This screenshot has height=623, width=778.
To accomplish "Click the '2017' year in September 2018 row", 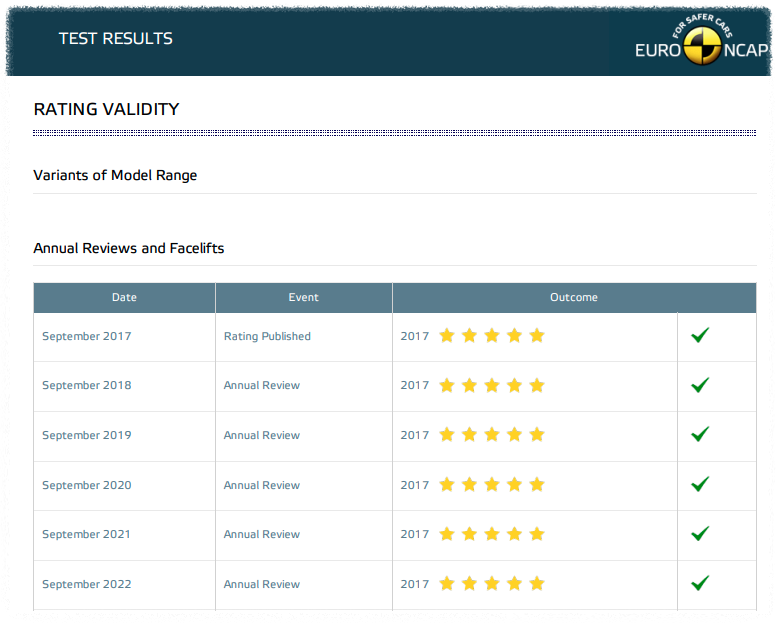I will [x=415, y=385].
